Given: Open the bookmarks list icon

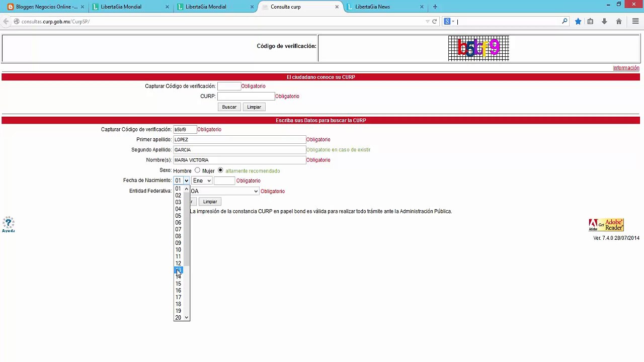Looking at the screenshot, I should point(591,22).
